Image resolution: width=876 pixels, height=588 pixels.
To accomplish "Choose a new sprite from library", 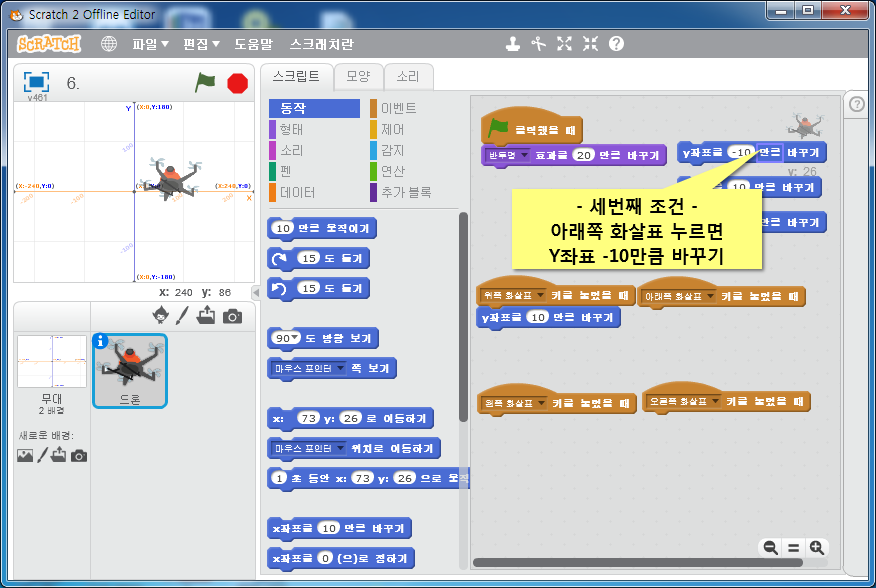I will coord(160,315).
